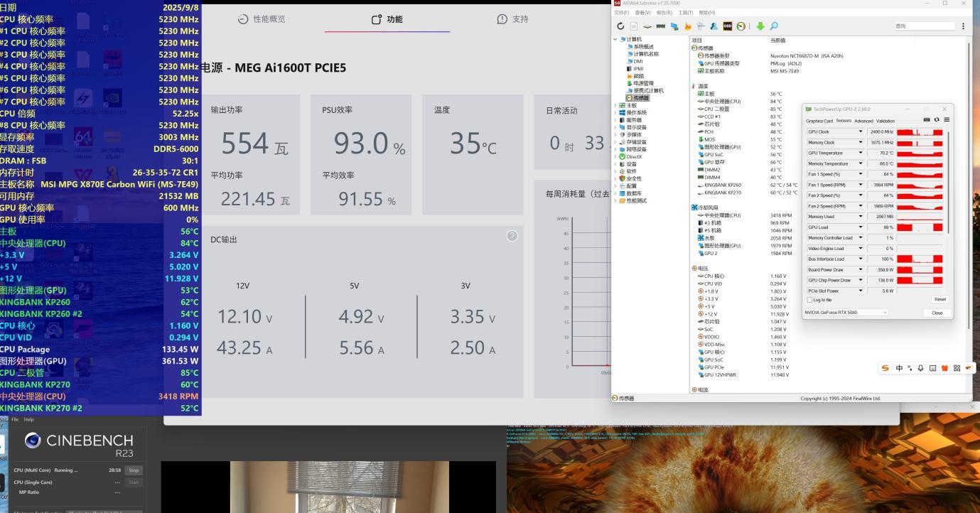
Task: Click the user profile icon in AIDA64 toolbar
Action: [x=714, y=26]
